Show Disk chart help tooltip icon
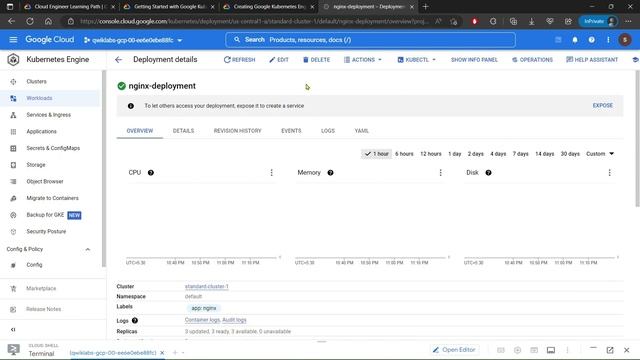 click(488, 173)
